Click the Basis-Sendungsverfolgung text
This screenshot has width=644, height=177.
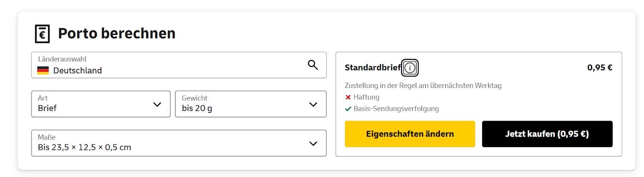(x=396, y=109)
